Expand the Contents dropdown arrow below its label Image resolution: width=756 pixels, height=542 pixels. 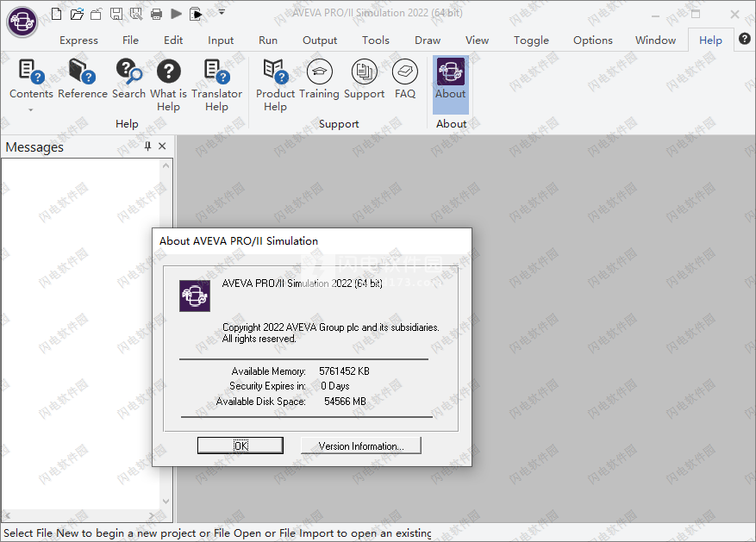[31, 109]
